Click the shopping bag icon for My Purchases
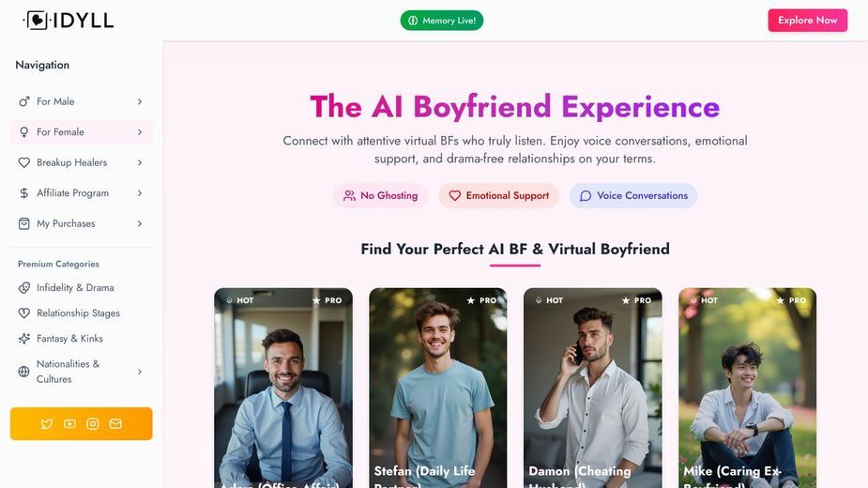 click(23, 223)
